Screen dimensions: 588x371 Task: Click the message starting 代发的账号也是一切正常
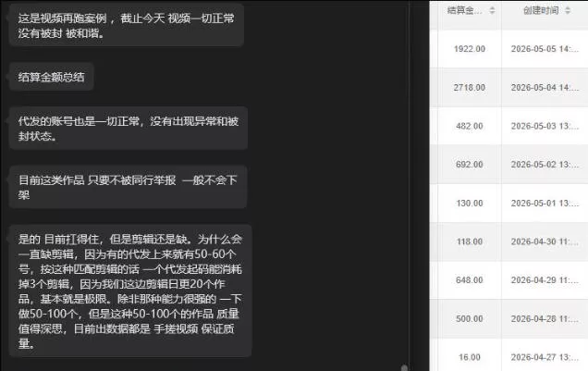[128, 129]
